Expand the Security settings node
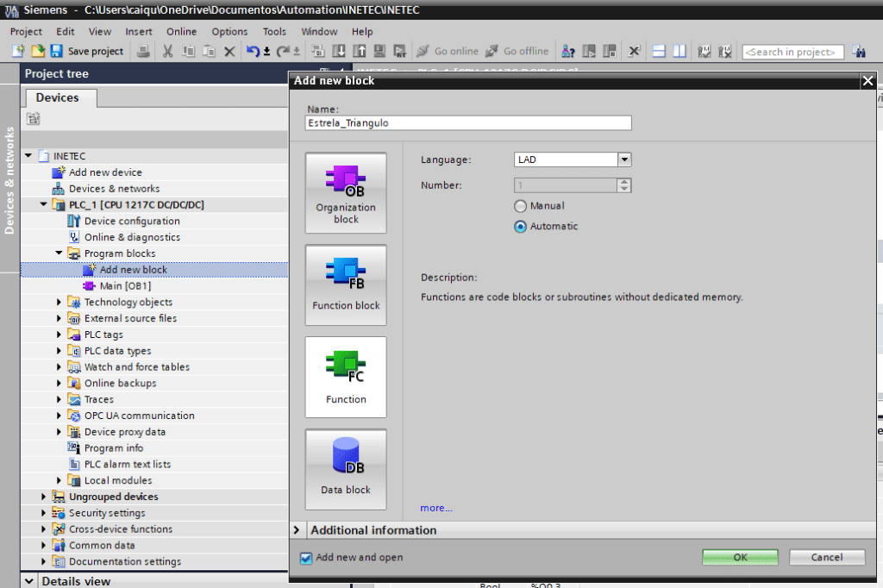The image size is (883, 588). point(43,512)
